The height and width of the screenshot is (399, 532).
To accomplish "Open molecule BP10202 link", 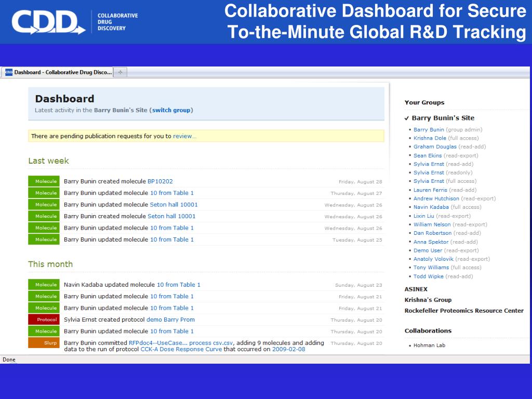I will [x=160, y=181].
